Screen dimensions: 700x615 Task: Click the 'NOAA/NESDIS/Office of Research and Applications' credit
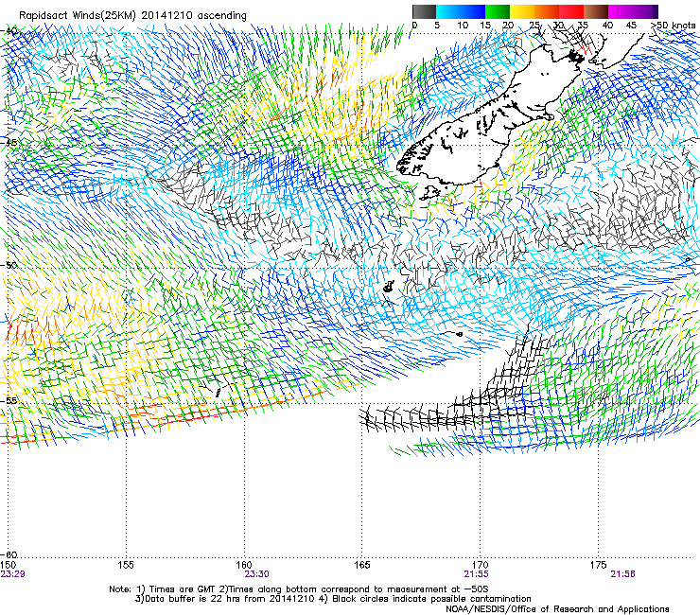click(x=557, y=609)
